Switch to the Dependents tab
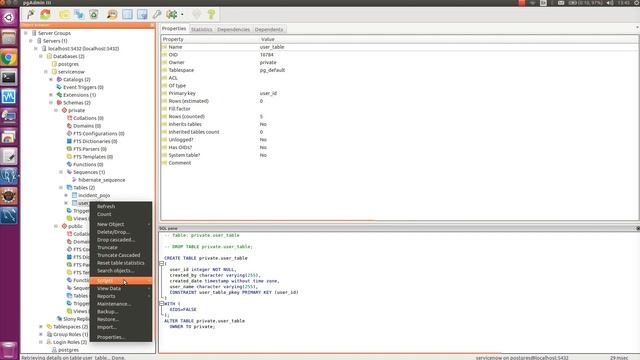The height and width of the screenshot is (360, 640). click(269, 29)
